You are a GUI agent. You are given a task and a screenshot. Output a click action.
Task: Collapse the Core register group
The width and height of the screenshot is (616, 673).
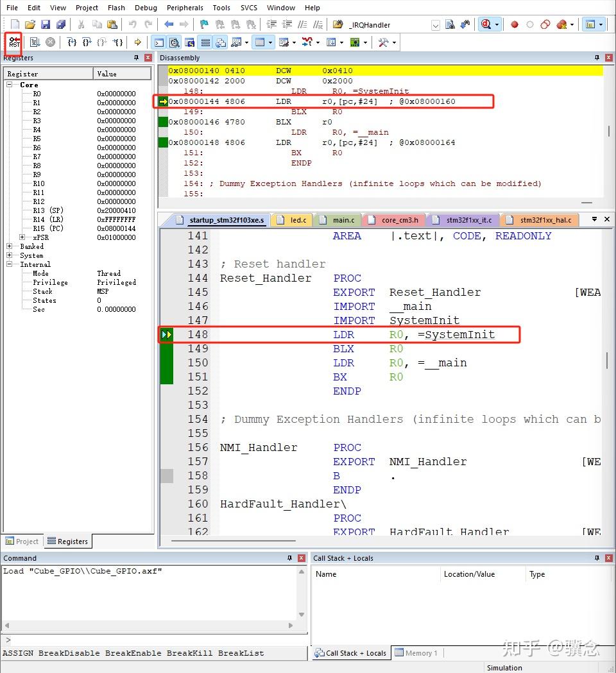pyautogui.click(x=10, y=85)
